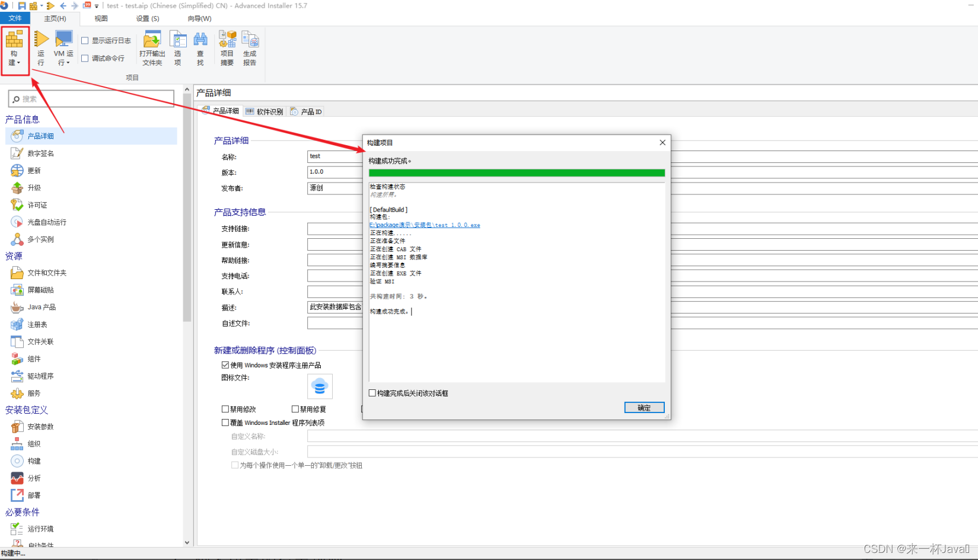Enable the 显示运行日志 checkbox

tap(85, 41)
